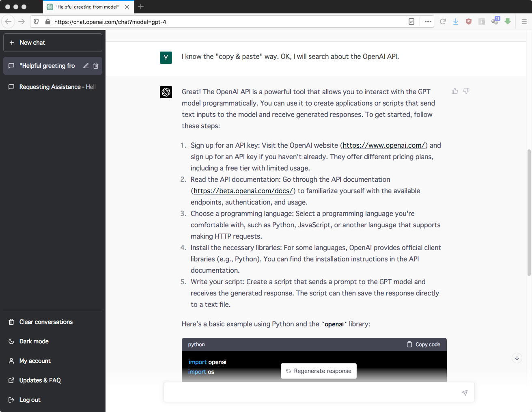Select the "Helpful greeting from model" browser tab
Viewport: 532px width, 412px height.
click(x=88, y=7)
